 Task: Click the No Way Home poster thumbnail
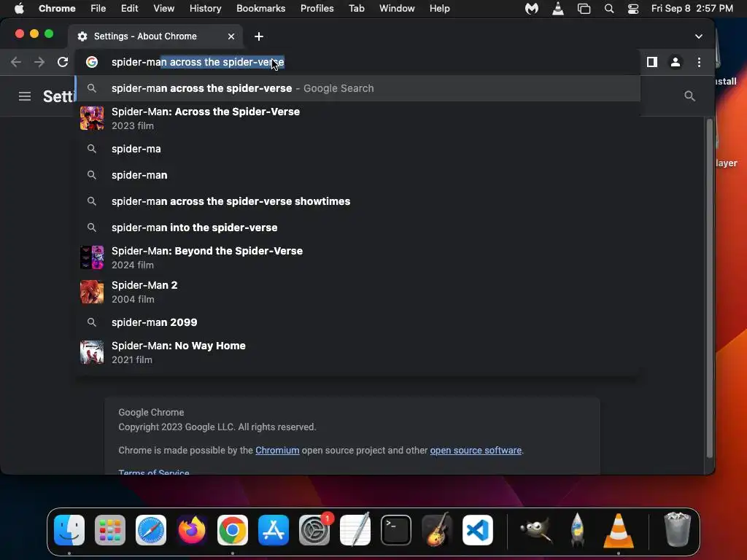point(92,352)
